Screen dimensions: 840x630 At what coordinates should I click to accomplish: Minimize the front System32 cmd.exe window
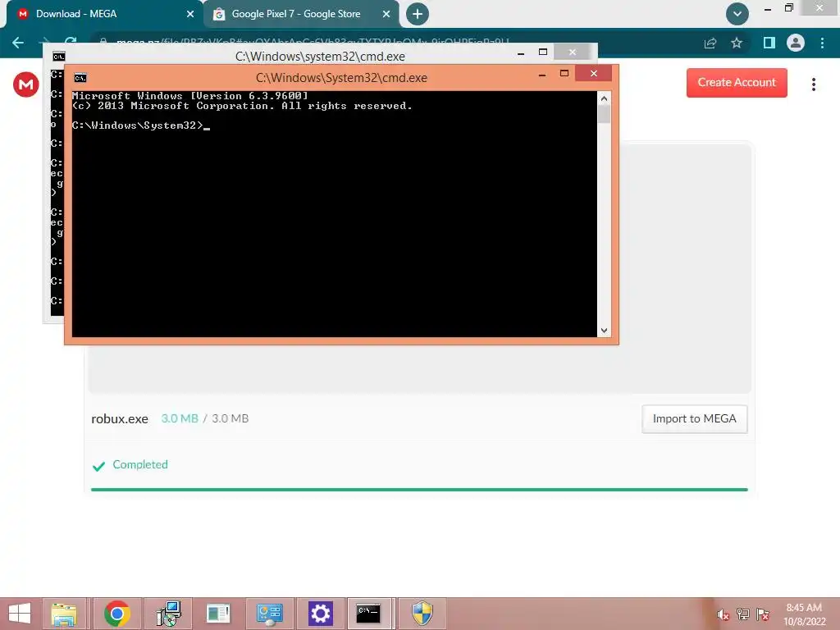542,75
